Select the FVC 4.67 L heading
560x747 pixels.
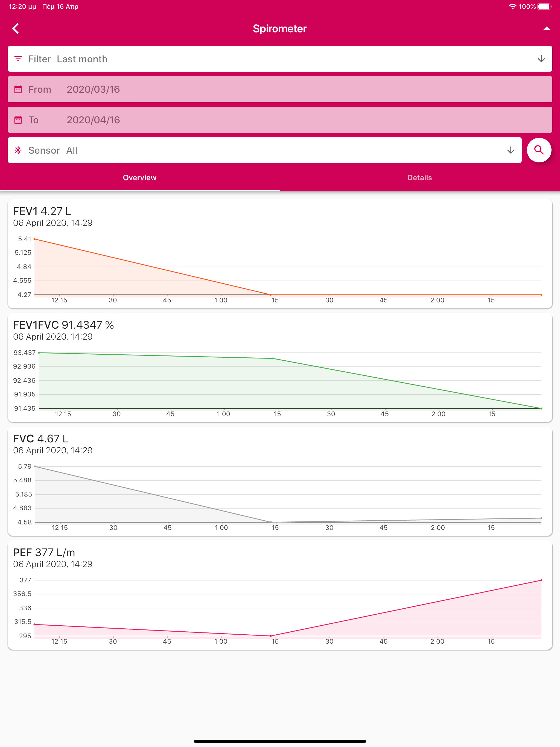[x=40, y=439]
